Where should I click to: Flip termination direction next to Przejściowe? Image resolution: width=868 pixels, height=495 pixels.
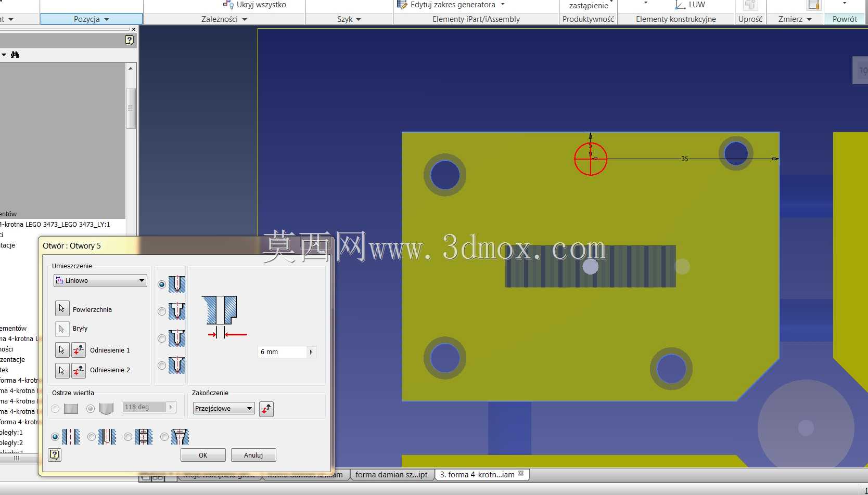point(266,409)
